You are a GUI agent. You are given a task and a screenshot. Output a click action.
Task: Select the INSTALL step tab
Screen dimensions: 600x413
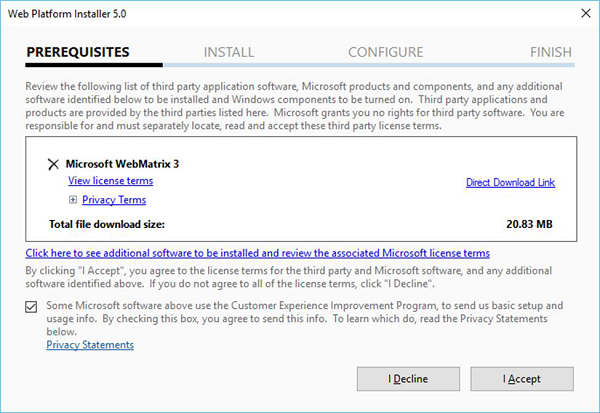[x=229, y=52]
